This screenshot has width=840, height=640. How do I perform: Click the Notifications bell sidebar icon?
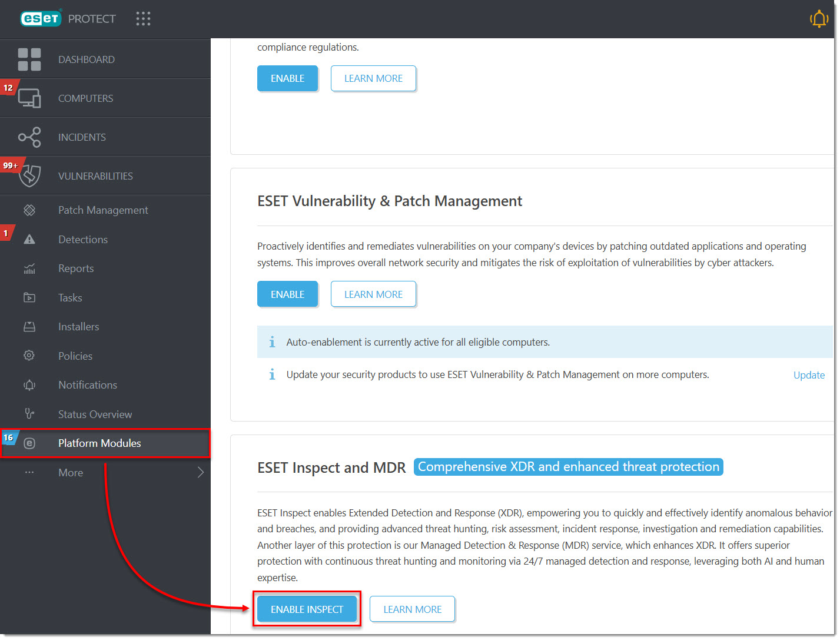click(29, 385)
